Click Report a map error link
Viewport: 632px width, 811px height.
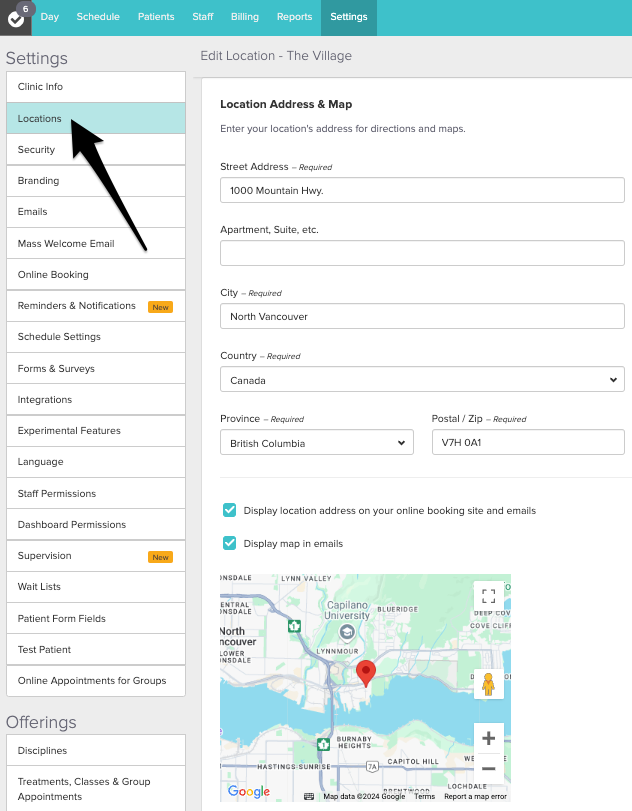tap(475, 797)
